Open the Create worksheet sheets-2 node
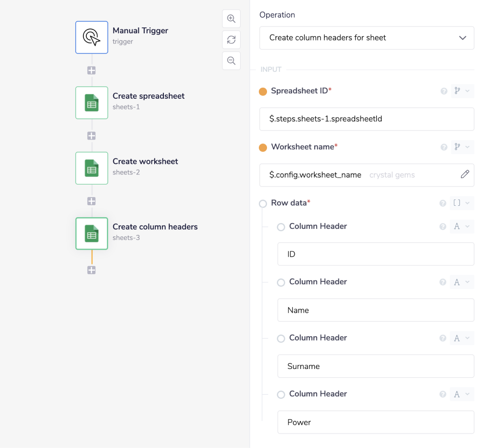This screenshot has width=482, height=448. (x=92, y=168)
